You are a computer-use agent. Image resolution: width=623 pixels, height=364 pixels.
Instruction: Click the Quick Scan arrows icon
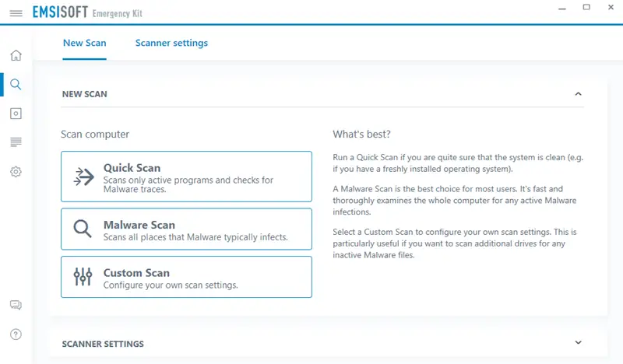point(83,177)
